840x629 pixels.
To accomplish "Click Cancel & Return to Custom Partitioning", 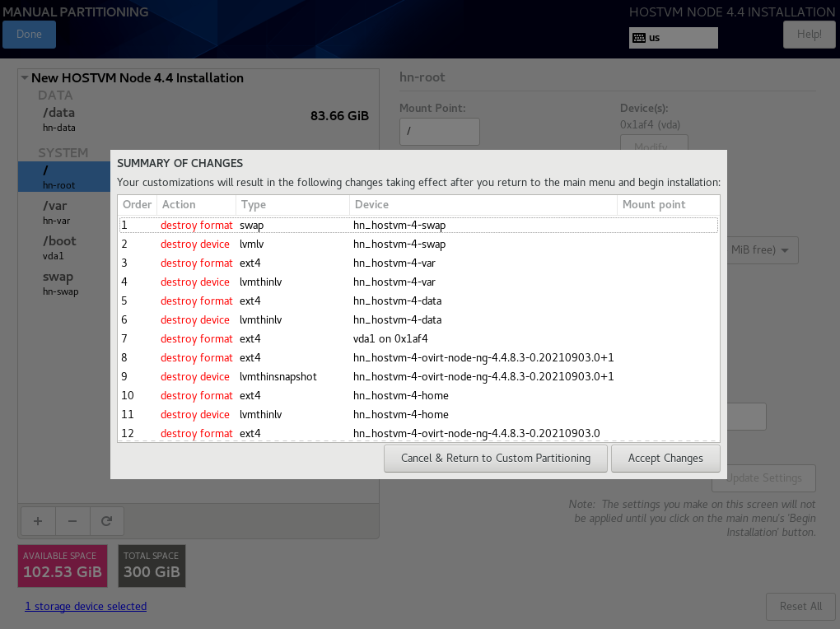I will [x=496, y=459].
